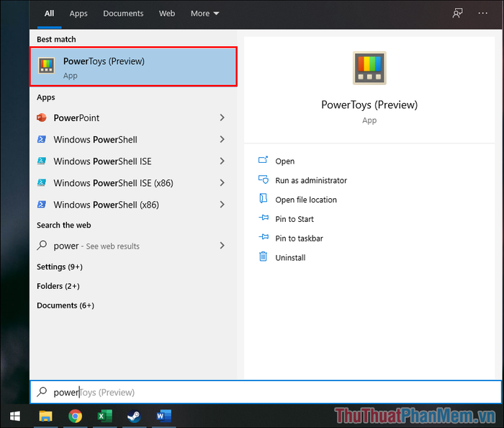Click the Run as administrator shield icon

264,179
